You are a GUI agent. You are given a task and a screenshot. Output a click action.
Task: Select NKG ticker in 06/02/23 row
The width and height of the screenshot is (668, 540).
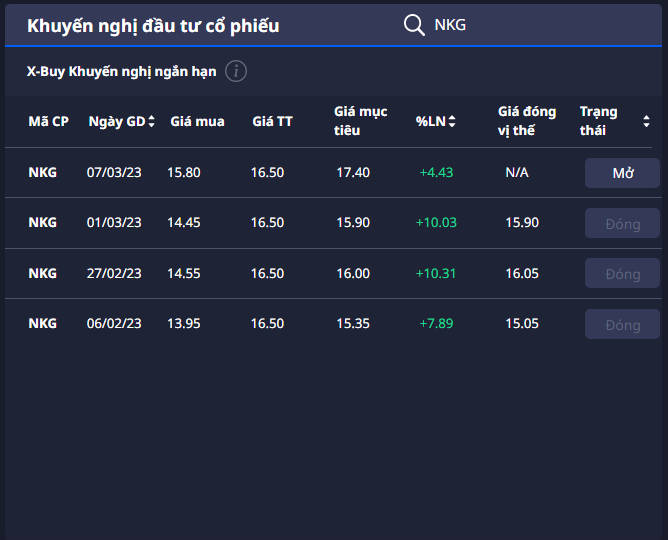(x=42, y=324)
